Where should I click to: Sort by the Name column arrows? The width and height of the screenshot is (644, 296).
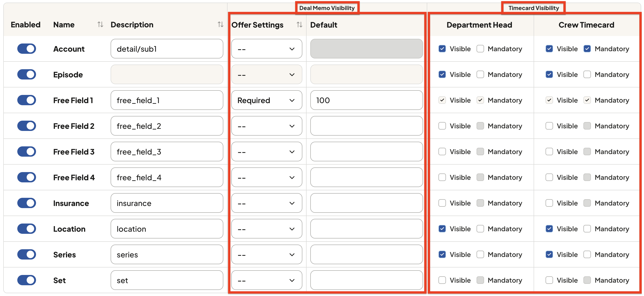pyautogui.click(x=100, y=25)
